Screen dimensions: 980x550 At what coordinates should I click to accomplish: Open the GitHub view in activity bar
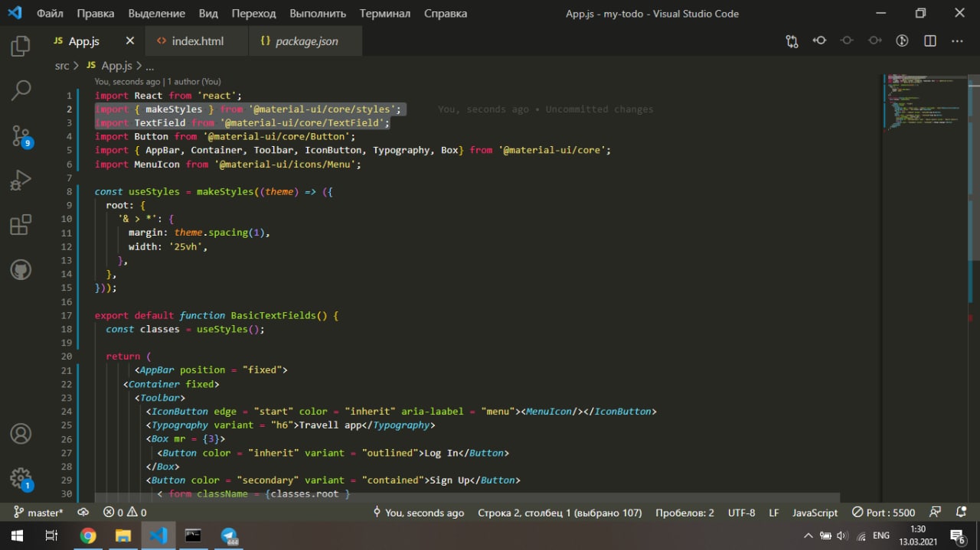tap(21, 269)
